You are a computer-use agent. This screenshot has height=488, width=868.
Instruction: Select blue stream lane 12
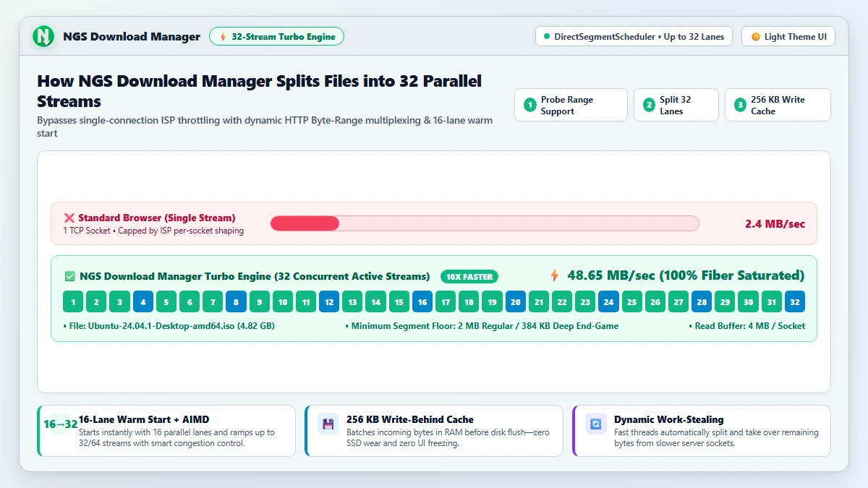329,301
